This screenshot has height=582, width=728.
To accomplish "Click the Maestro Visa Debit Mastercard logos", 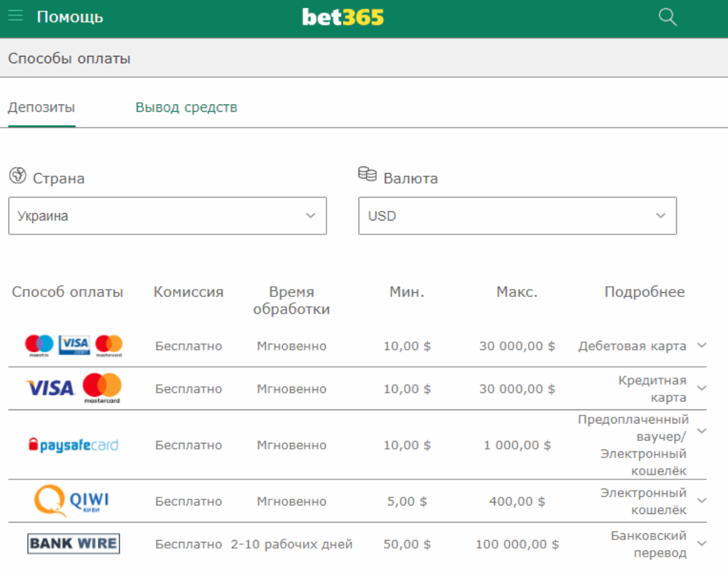I will 74,346.
